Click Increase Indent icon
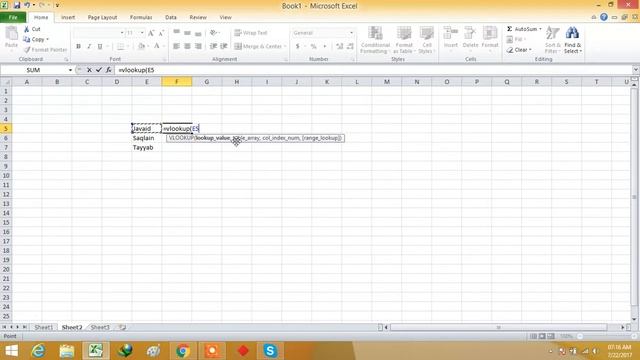The image size is (640, 360). 224,47
